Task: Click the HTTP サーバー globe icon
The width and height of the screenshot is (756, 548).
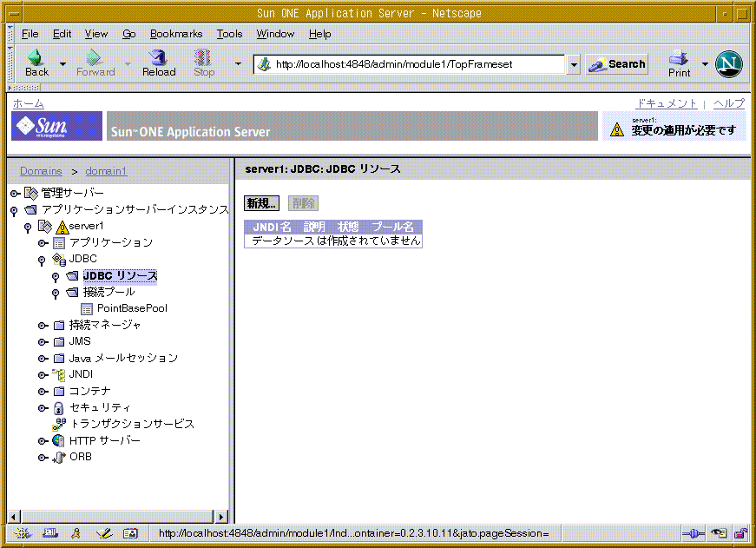Action: (x=58, y=440)
